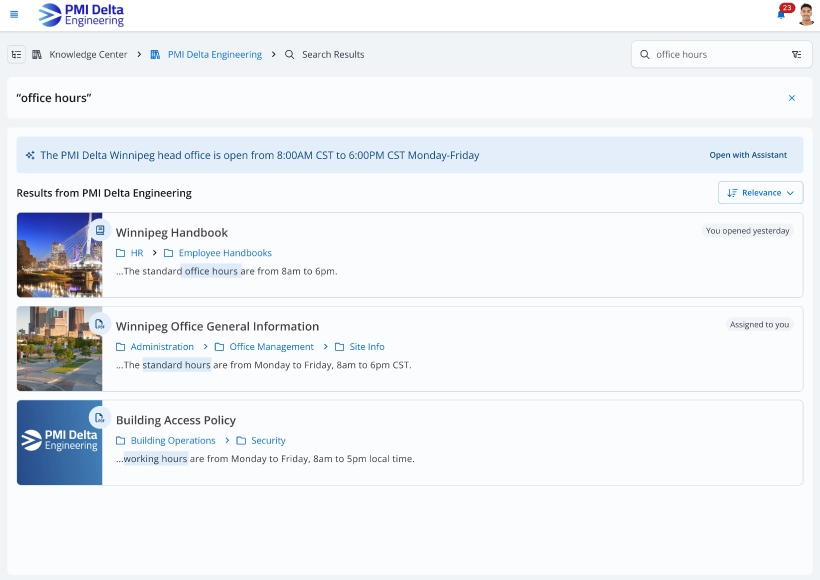Open the Security folder link

(x=268, y=440)
